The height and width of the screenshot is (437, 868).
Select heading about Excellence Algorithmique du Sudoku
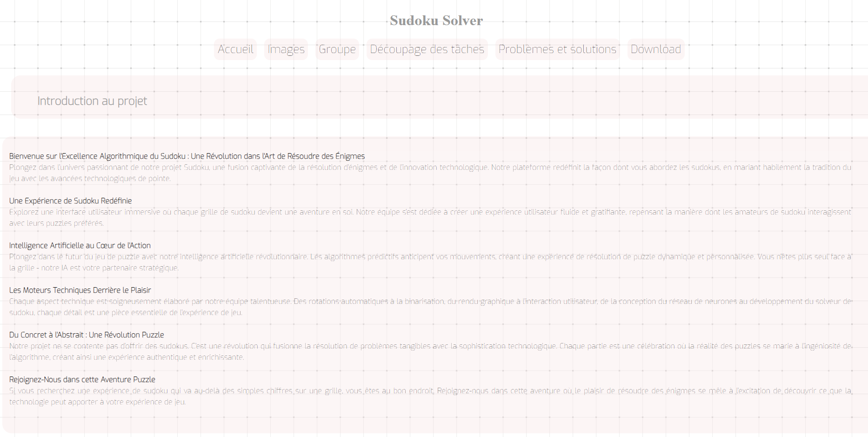point(187,156)
